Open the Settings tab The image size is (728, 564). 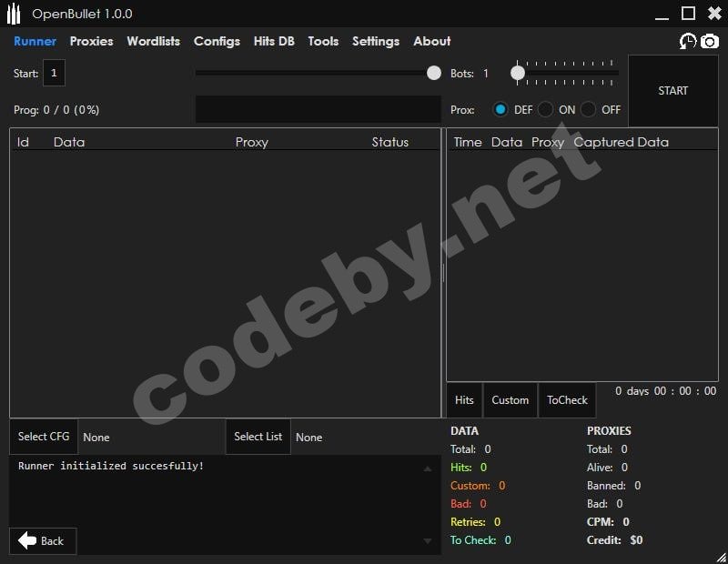(376, 41)
